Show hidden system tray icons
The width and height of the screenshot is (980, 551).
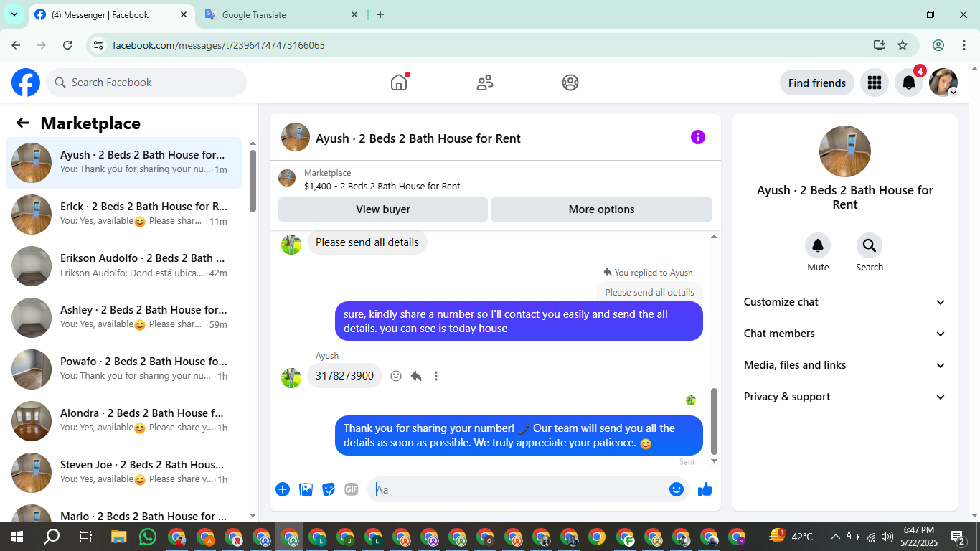click(x=835, y=537)
